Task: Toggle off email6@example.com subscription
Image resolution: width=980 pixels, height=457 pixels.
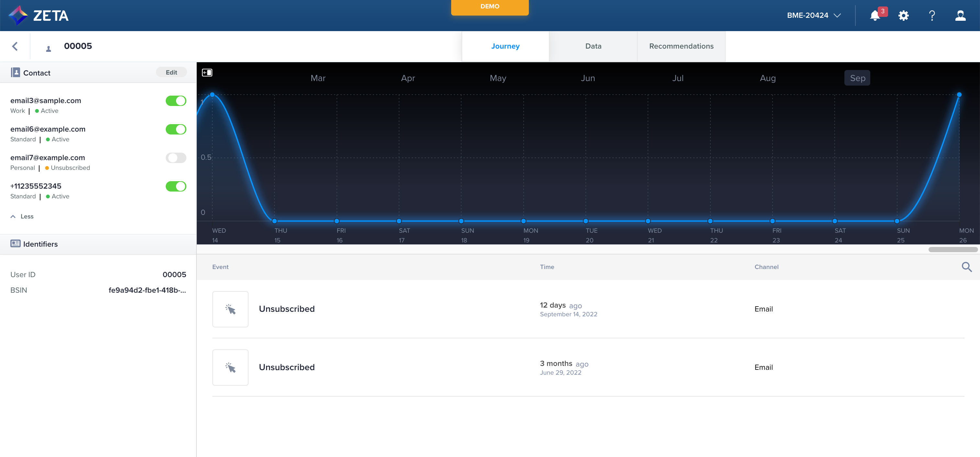Action: [x=176, y=130]
